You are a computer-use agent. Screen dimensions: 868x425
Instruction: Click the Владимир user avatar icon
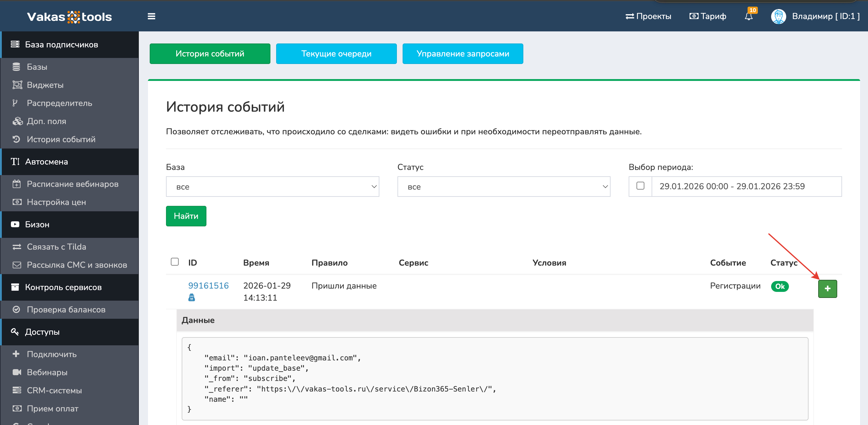778,16
